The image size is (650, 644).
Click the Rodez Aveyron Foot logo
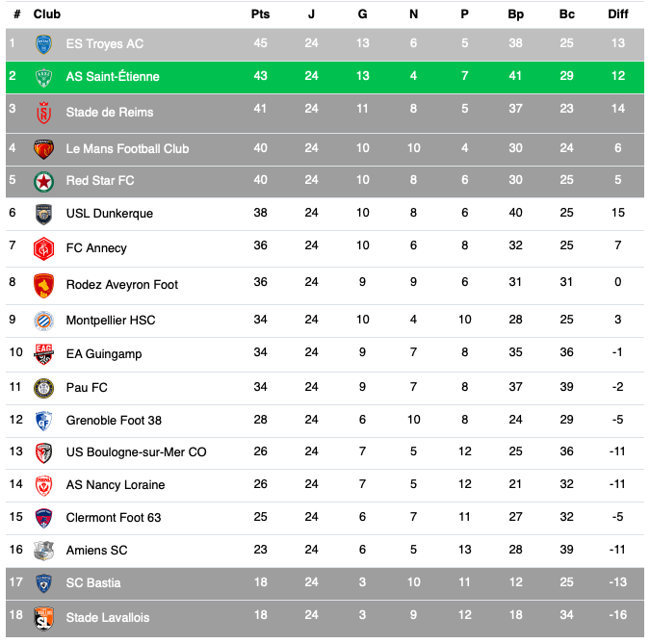click(x=43, y=285)
